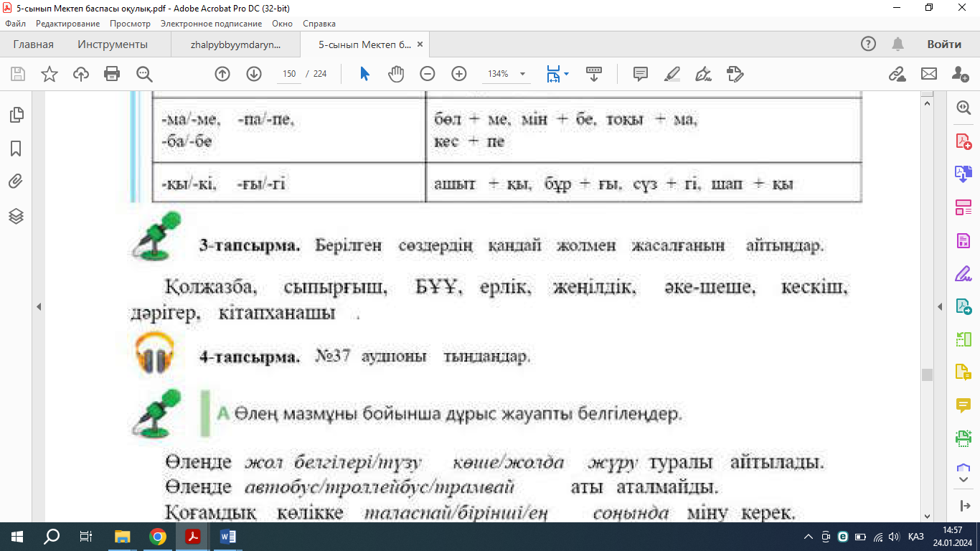Click the Войти sign-in button
980x551 pixels.
[944, 44]
